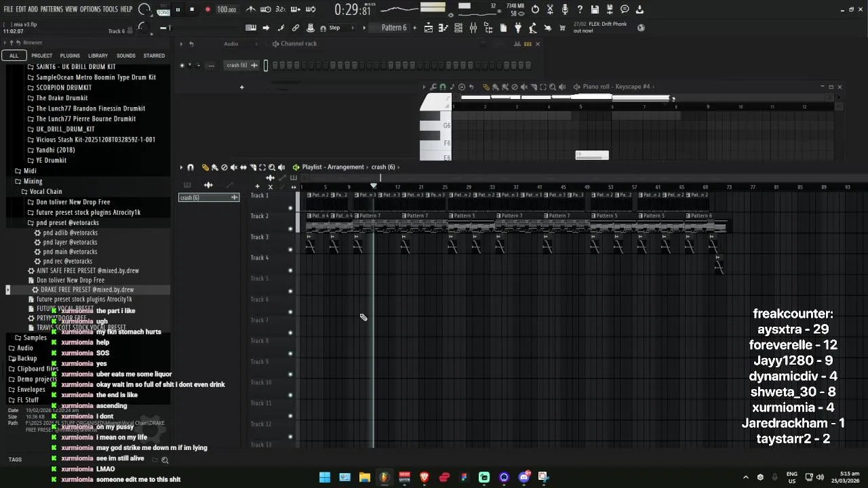This screenshot has height=488, width=868.
Task: Click the link chain icon in toolbar
Action: (x=296, y=28)
